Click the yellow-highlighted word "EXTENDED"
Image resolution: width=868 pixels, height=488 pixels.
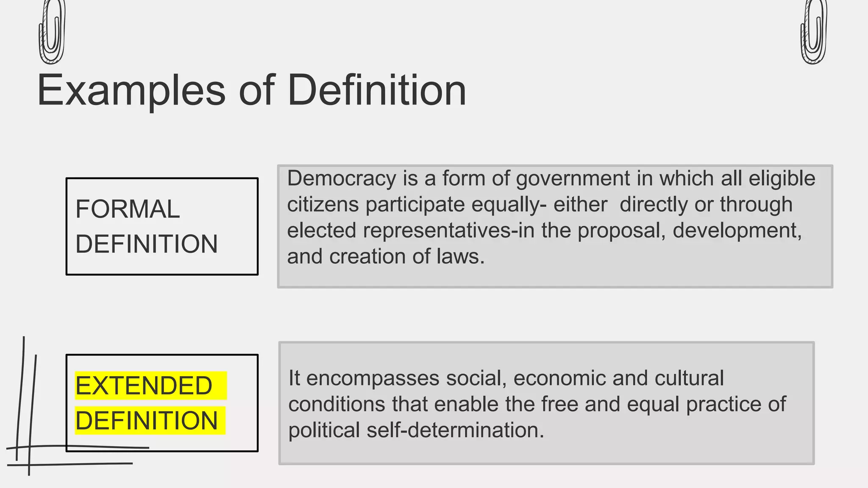click(144, 385)
